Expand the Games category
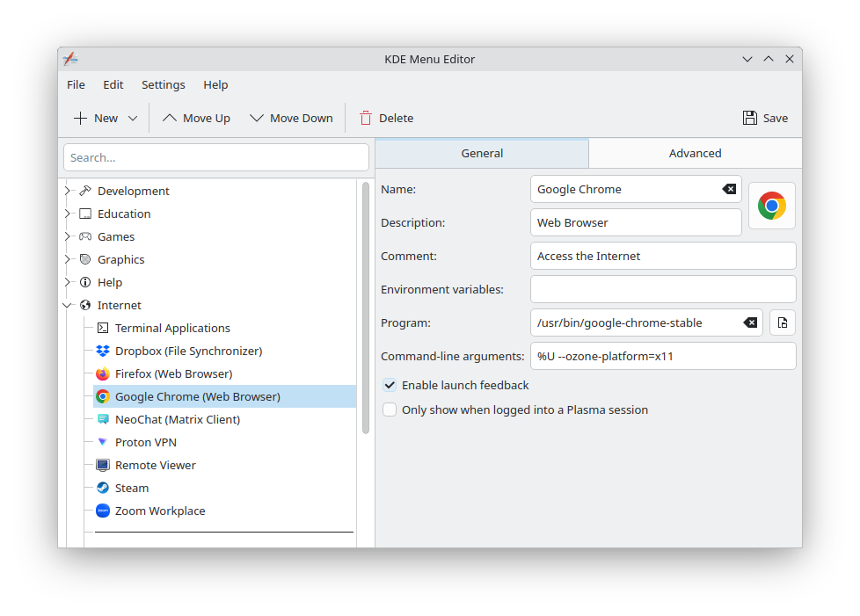Screen dimensions: 860x616 pyautogui.click(x=68, y=236)
